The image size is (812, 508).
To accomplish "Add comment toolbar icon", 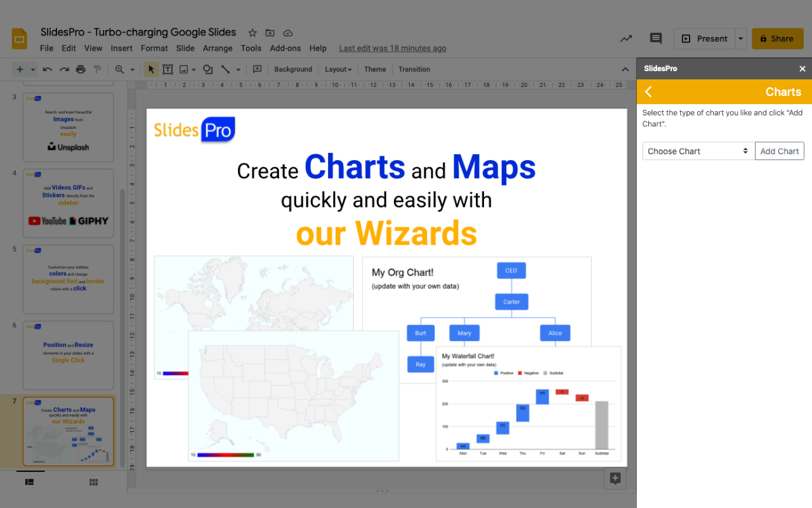I will coord(257,69).
